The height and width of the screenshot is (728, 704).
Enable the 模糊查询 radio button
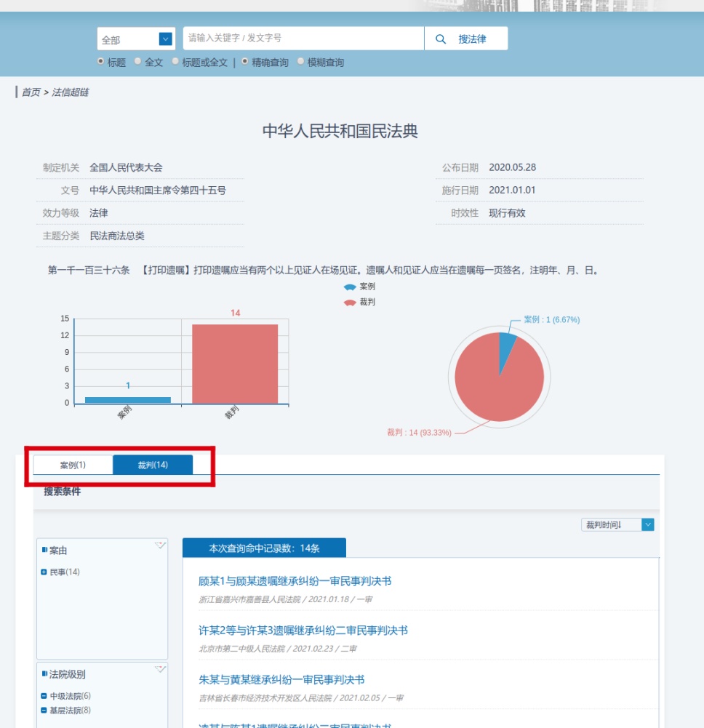[300, 62]
